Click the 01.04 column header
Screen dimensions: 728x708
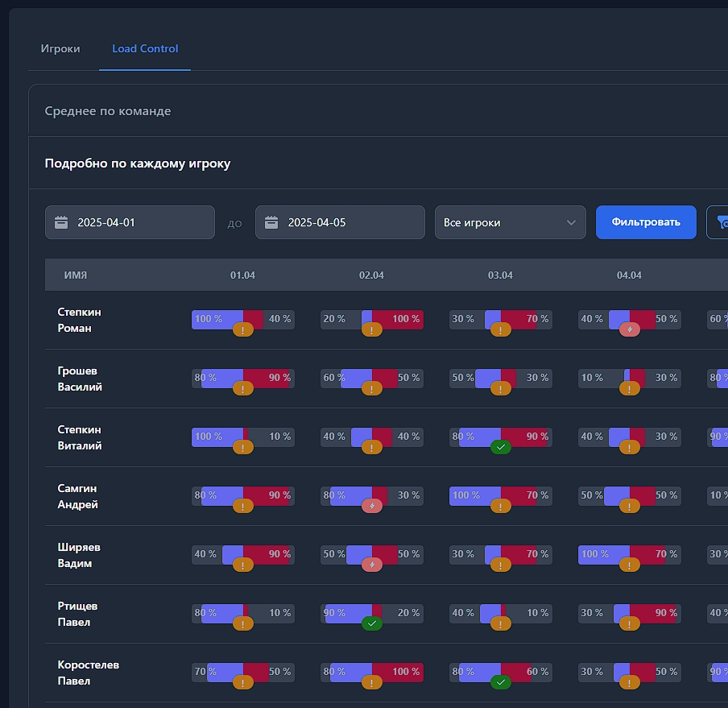tap(243, 275)
